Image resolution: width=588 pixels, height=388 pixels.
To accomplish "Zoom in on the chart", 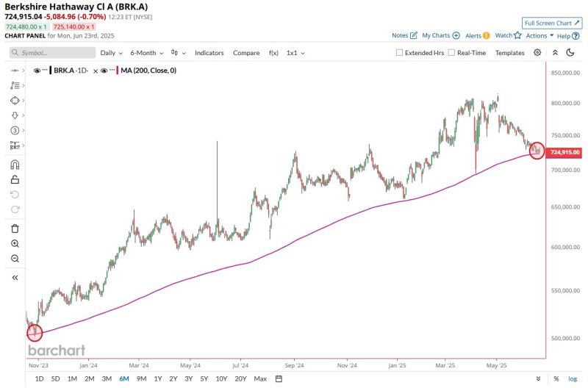I will tap(15, 243).
